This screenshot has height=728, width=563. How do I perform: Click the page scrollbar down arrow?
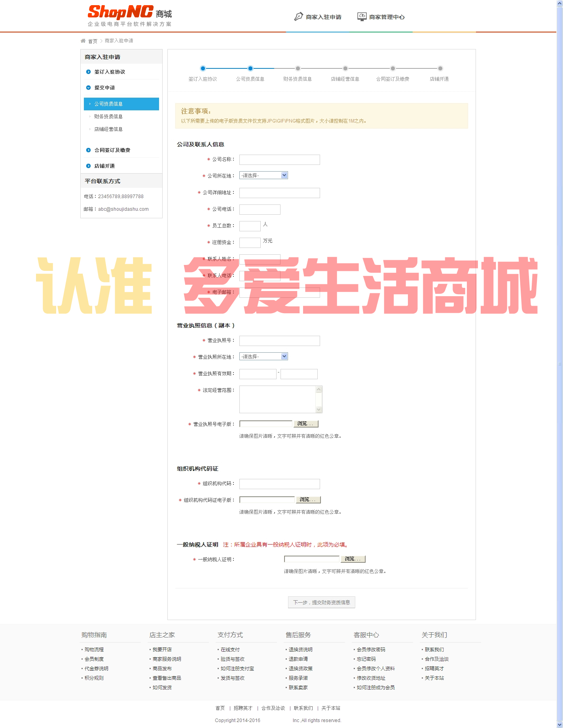(559, 724)
